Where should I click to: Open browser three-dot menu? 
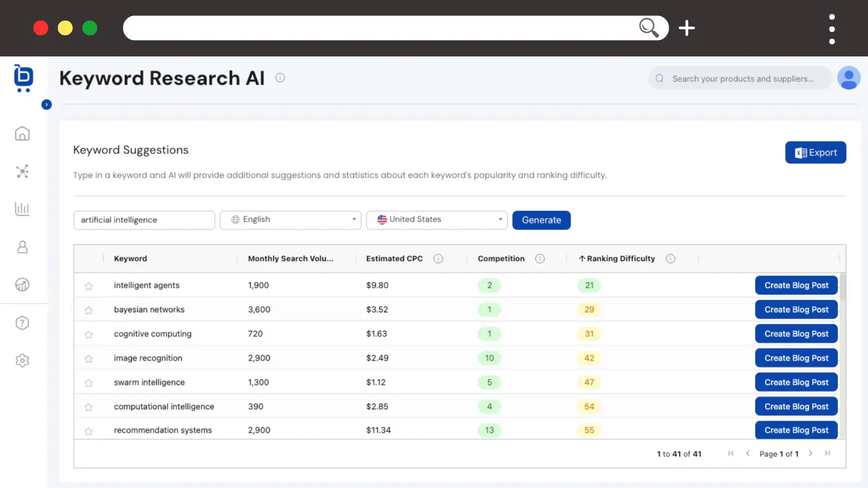click(x=832, y=29)
